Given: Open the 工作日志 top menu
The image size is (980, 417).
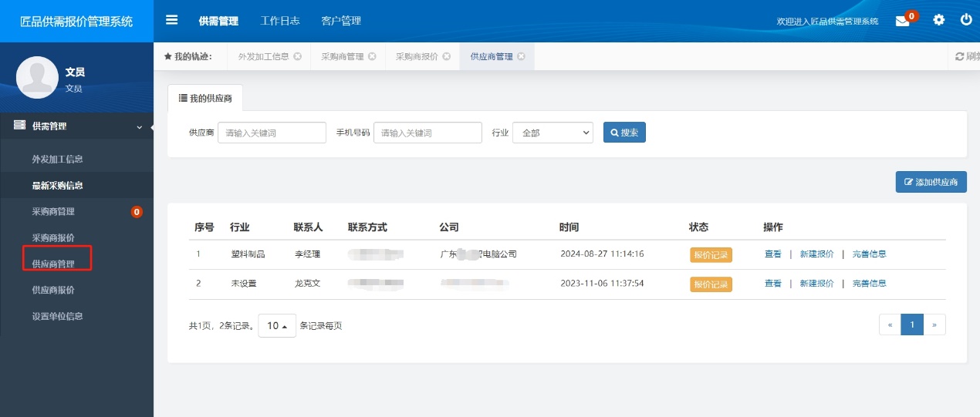Looking at the screenshot, I should [280, 21].
